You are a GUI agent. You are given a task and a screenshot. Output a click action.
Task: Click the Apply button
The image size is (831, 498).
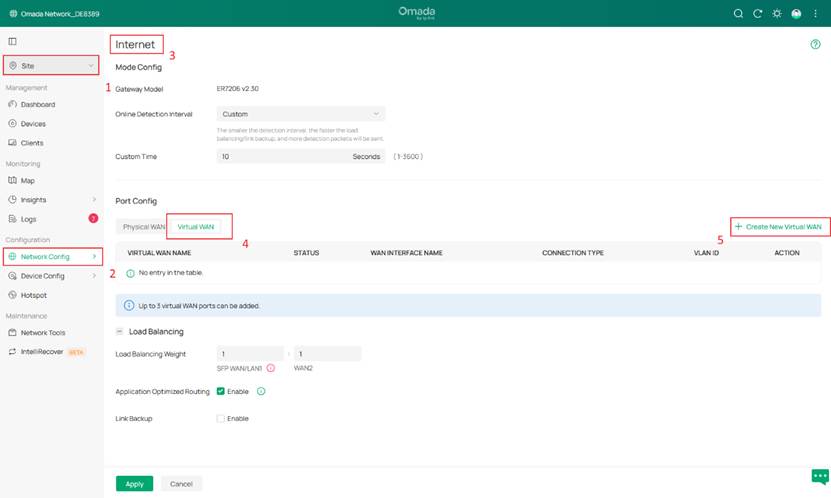tap(135, 484)
